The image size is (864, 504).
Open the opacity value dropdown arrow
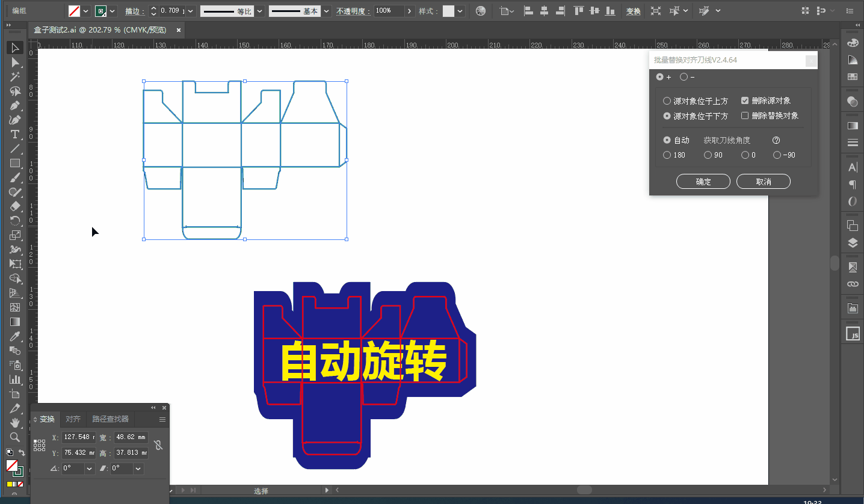(x=410, y=11)
